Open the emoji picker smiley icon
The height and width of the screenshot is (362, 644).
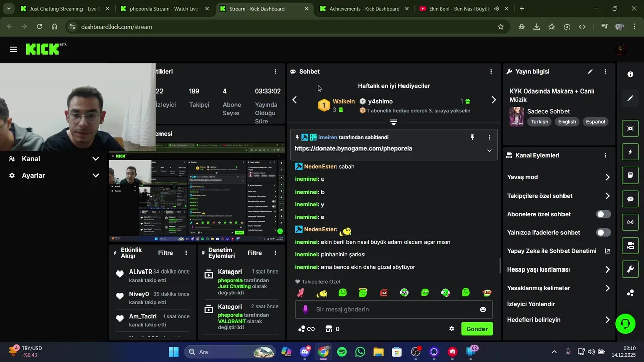click(x=483, y=309)
